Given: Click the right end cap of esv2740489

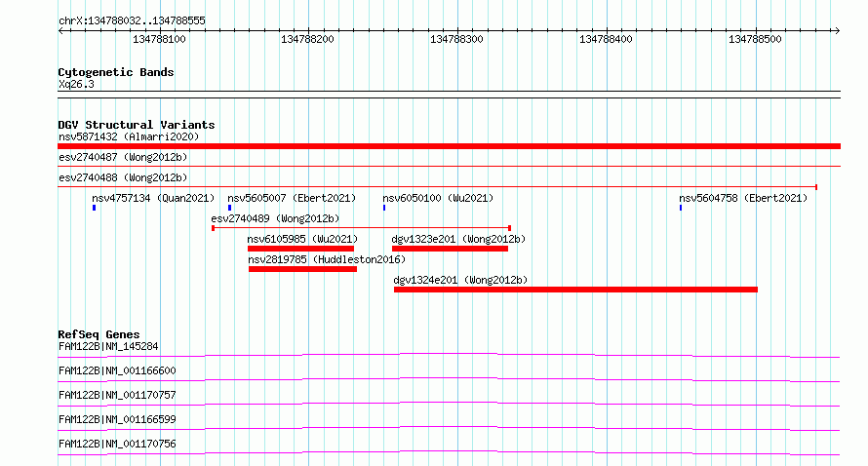Looking at the screenshot, I should tap(509, 228).
